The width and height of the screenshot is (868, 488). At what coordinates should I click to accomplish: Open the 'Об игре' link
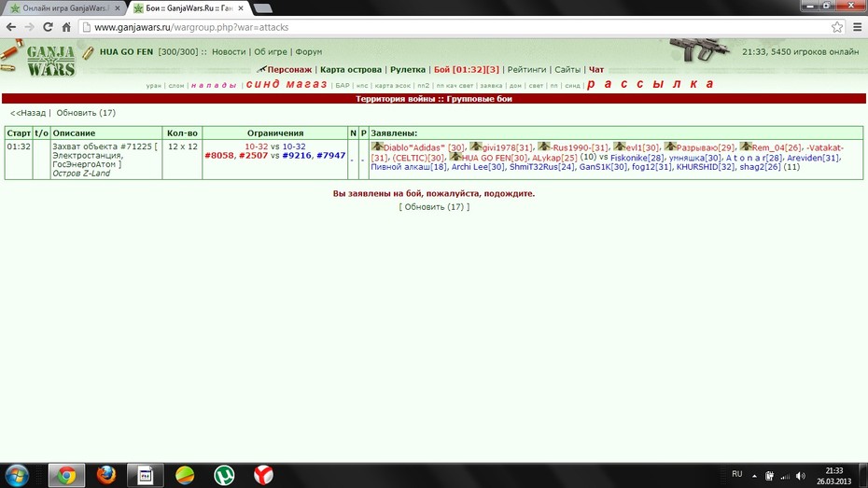click(270, 51)
